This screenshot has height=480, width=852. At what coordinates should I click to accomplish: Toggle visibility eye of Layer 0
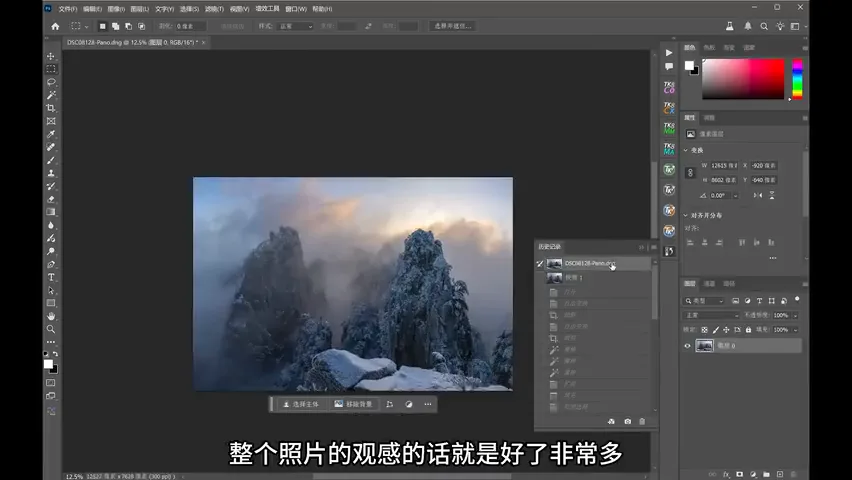coord(687,346)
